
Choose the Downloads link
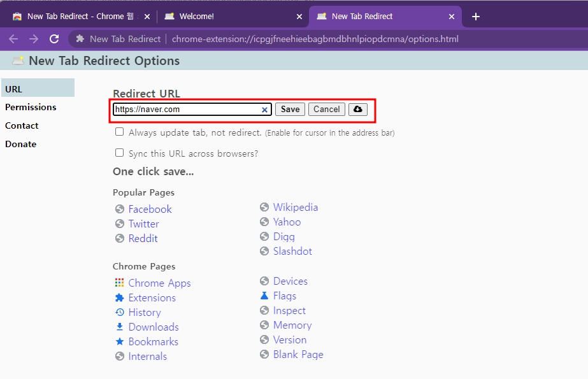[154, 327]
